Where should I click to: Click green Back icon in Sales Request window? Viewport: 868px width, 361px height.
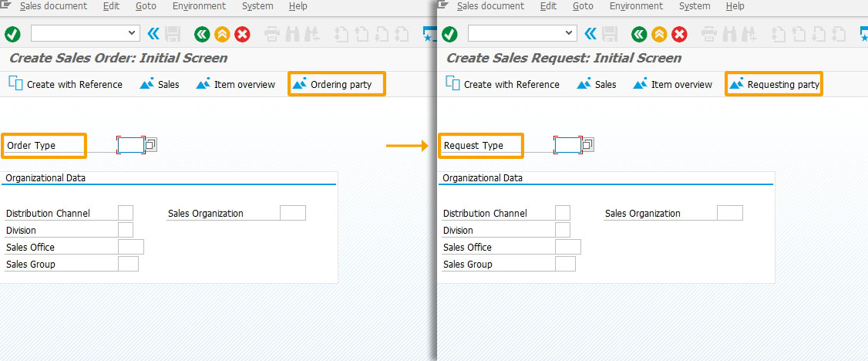(639, 35)
